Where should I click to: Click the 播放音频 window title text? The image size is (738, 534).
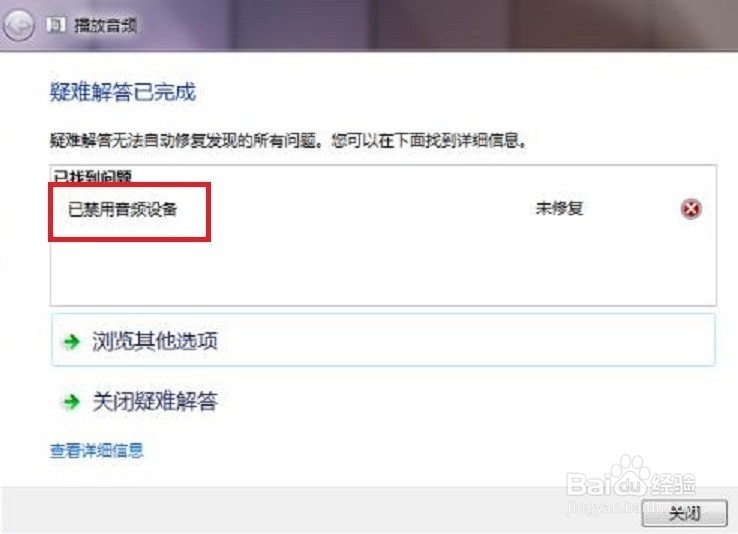pos(106,25)
